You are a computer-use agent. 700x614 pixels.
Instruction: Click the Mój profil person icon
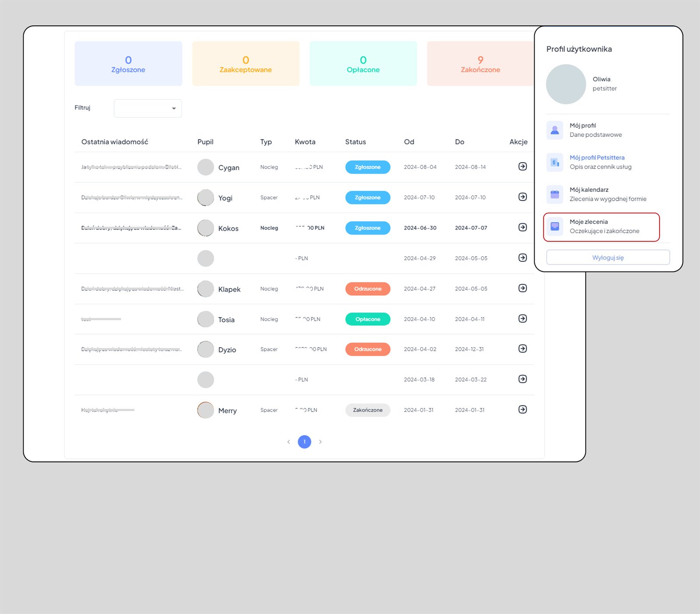[x=555, y=130]
